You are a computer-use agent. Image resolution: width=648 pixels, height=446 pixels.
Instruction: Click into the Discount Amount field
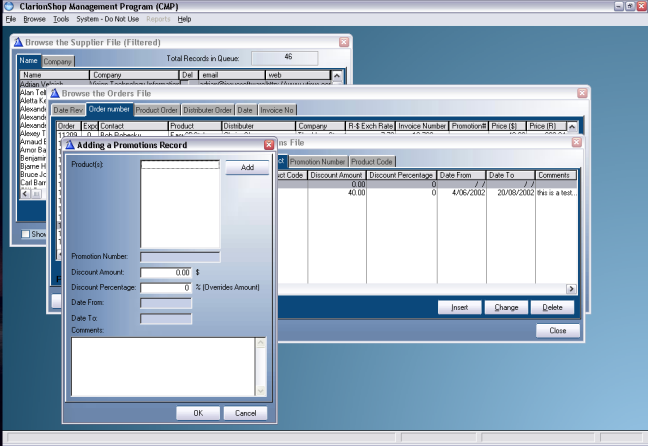(165, 272)
